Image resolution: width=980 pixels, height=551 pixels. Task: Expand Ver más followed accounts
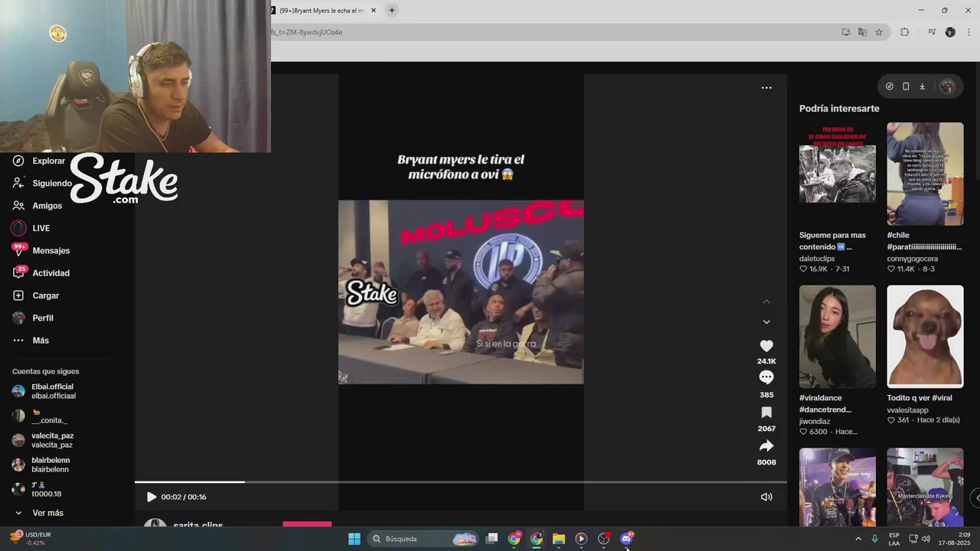point(47,513)
